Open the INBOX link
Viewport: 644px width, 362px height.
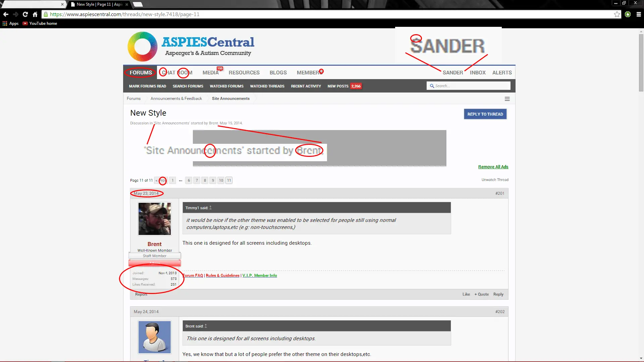[x=478, y=72]
